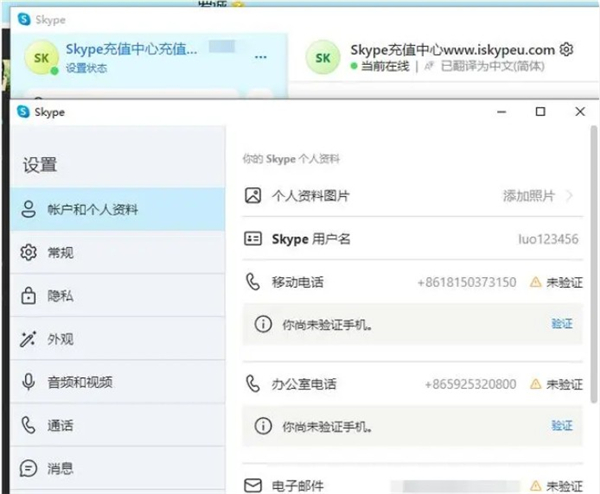This screenshot has height=494, width=600.
Task: Click the Skype username ID card icon
Action: [x=253, y=239]
